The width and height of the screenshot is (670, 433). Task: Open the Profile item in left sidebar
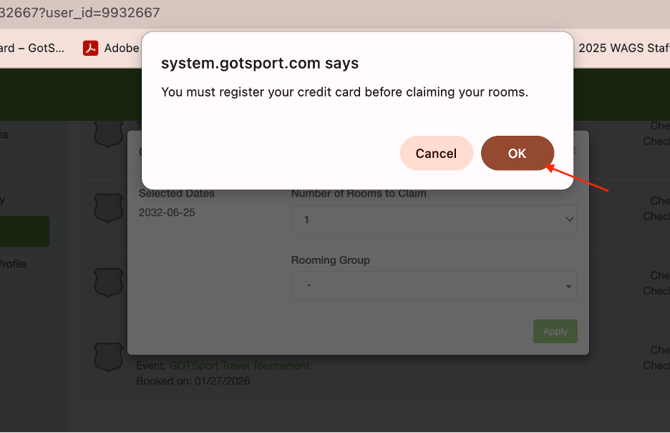point(13,264)
